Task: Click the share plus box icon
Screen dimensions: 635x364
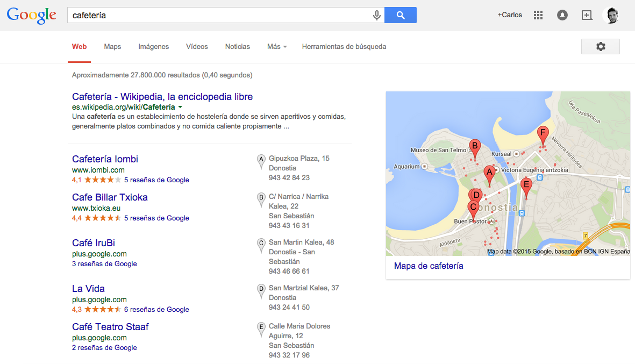Action: (x=587, y=15)
